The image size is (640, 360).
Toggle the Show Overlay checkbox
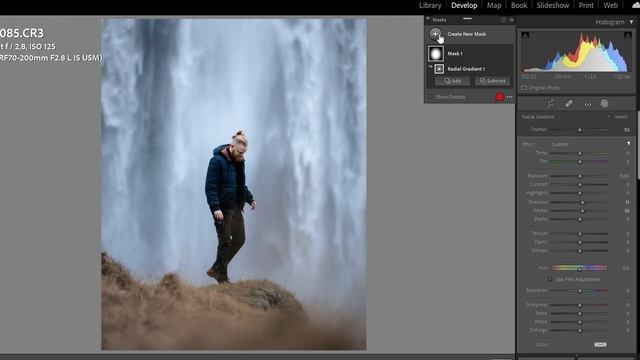[x=430, y=97]
